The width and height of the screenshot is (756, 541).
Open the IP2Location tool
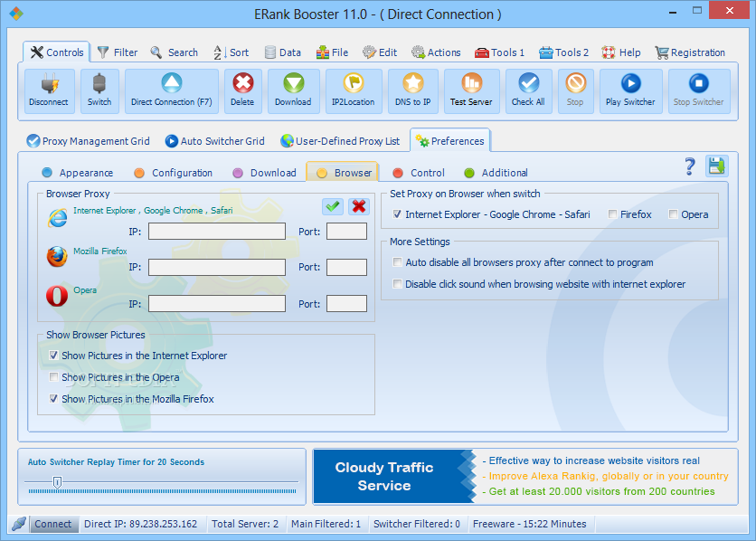coord(354,91)
